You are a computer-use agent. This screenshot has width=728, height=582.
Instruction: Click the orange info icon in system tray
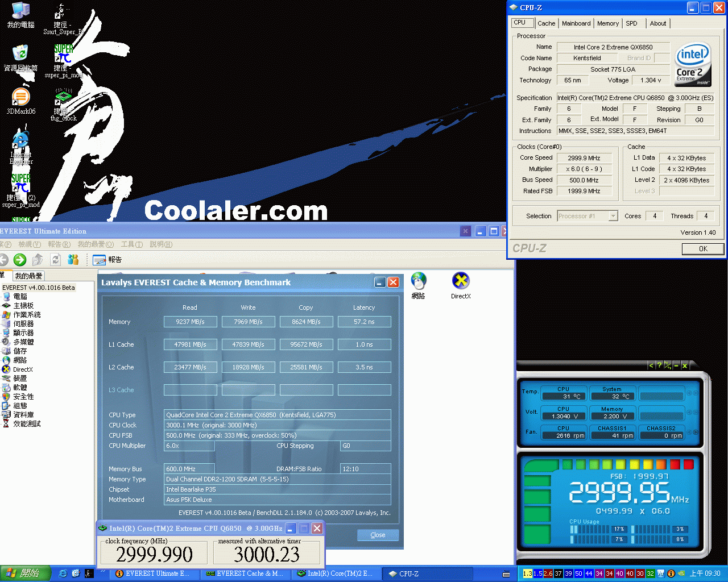pyautogui.click(x=671, y=573)
